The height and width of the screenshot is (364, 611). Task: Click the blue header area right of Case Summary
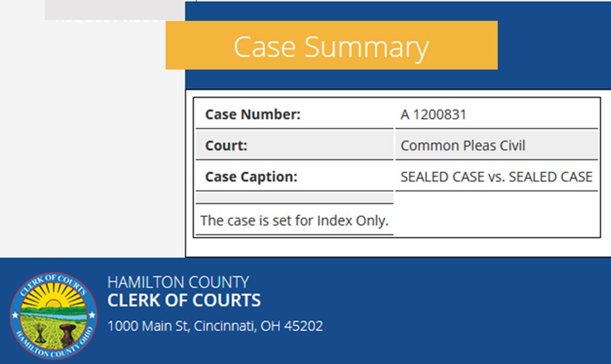(x=554, y=46)
